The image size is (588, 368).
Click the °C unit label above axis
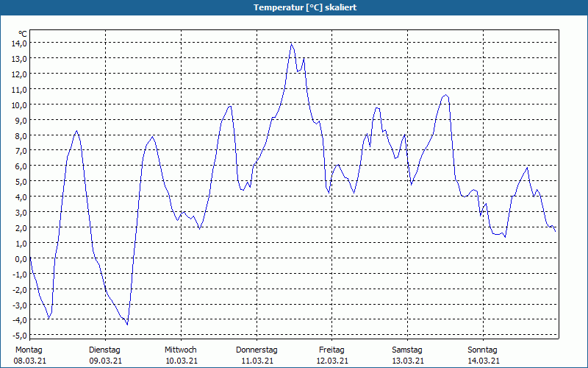point(23,34)
